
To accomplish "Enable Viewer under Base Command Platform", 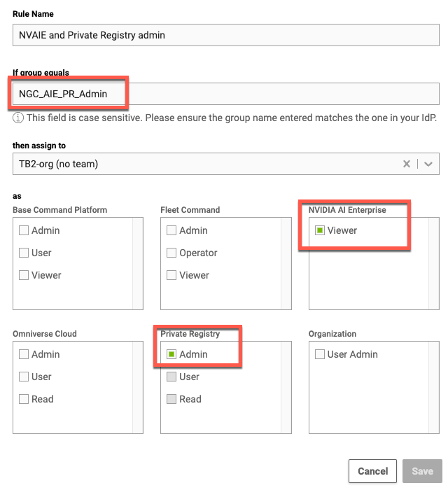I will (x=24, y=275).
